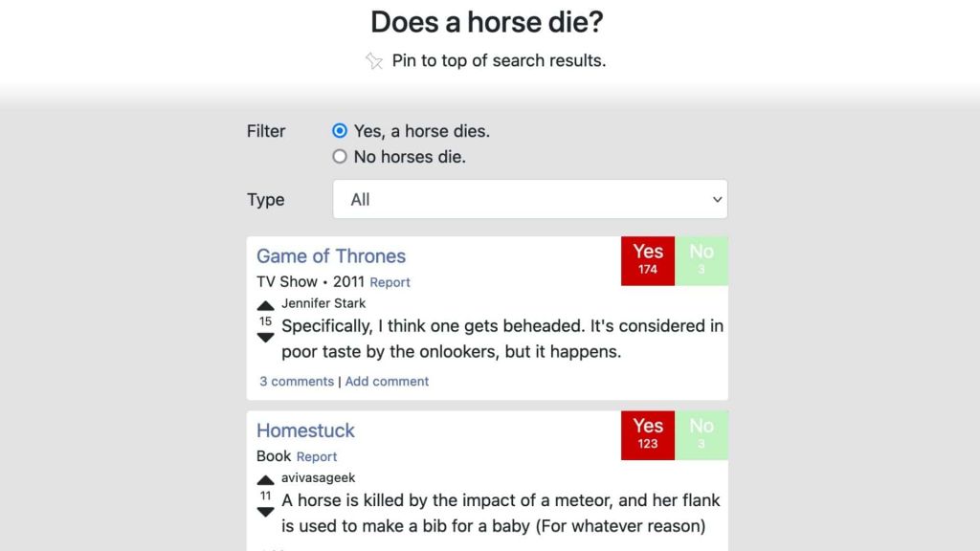
Task: Open the Homestuck title link
Action: click(305, 430)
